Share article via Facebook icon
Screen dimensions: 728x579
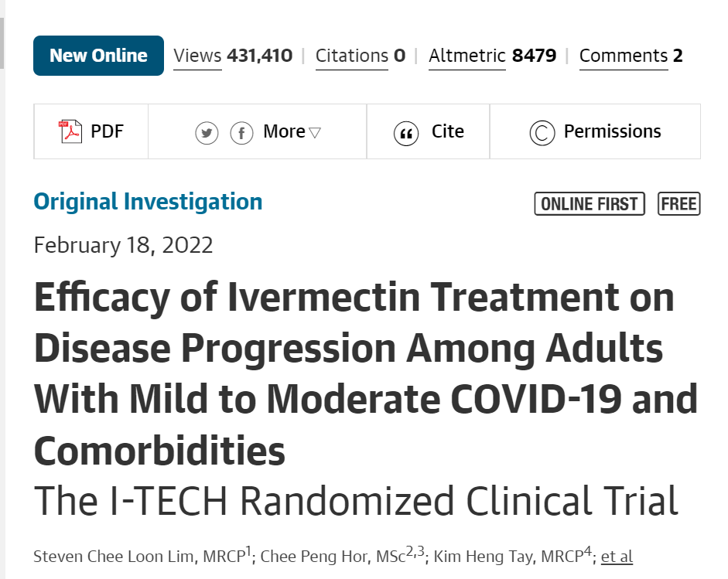tap(241, 133)
